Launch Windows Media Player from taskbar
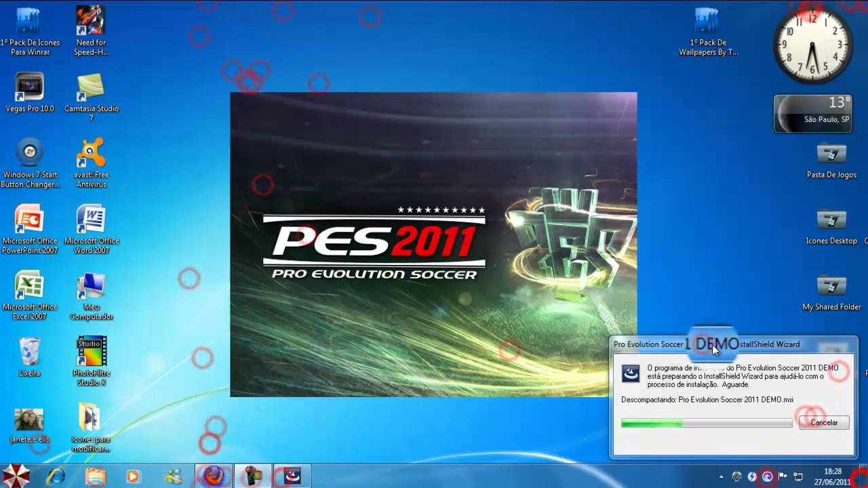 click(134, 476)
